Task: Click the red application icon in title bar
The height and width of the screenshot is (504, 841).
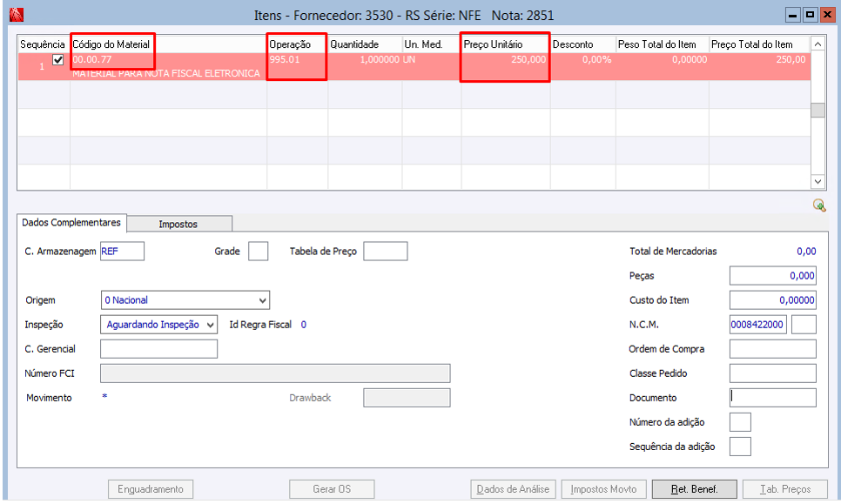Action: pyautogui.click(x=17, y=15)
